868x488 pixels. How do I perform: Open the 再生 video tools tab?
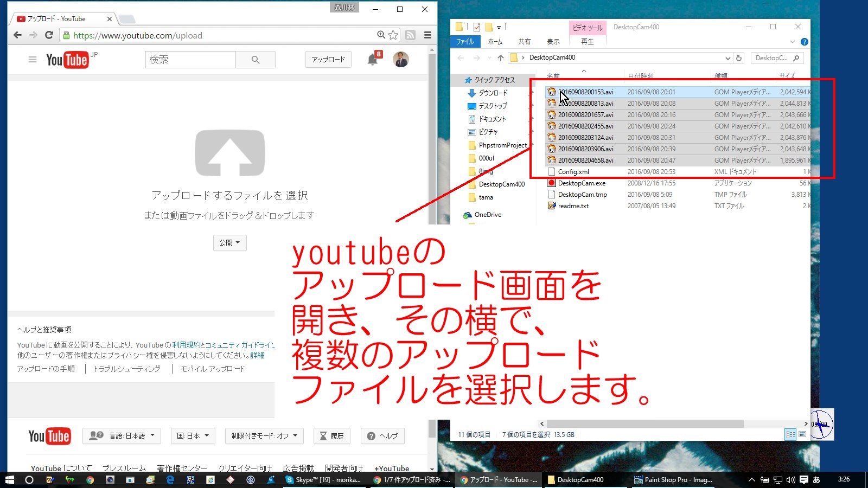click(588, 42)
